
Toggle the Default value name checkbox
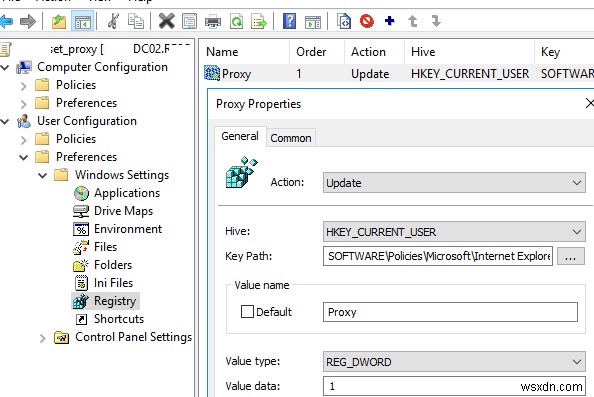[247, 312]
